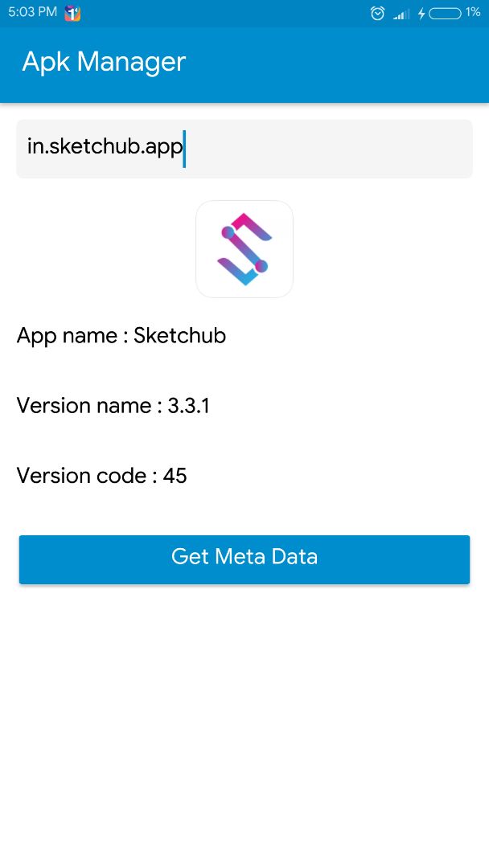The height and width of the screenshot is (868, 489).
Task: Select the battery percentage text
Action: click(475, 13)
